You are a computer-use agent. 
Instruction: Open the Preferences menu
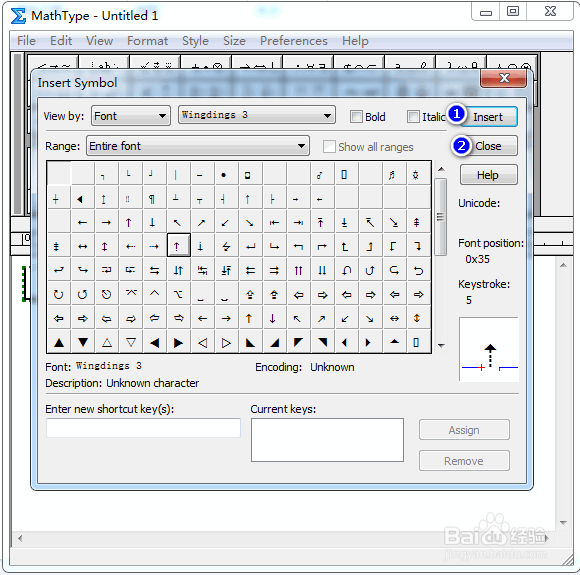point(294,41)
